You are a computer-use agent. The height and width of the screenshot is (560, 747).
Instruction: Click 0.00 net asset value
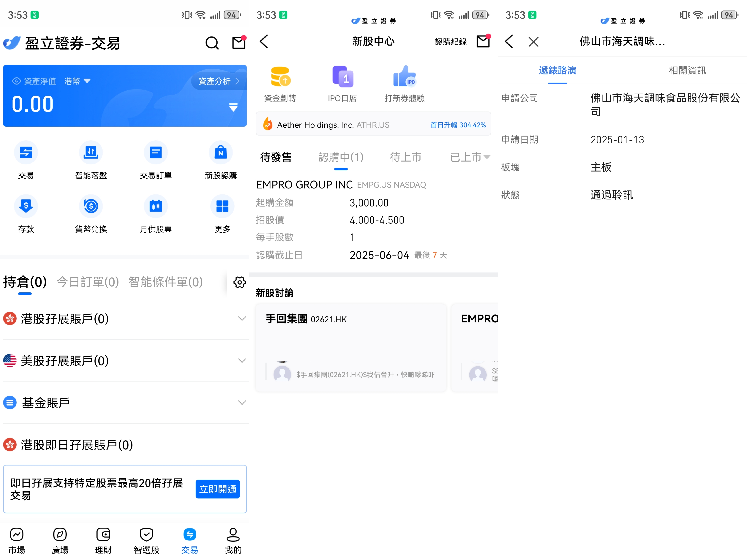pos(32,104)
